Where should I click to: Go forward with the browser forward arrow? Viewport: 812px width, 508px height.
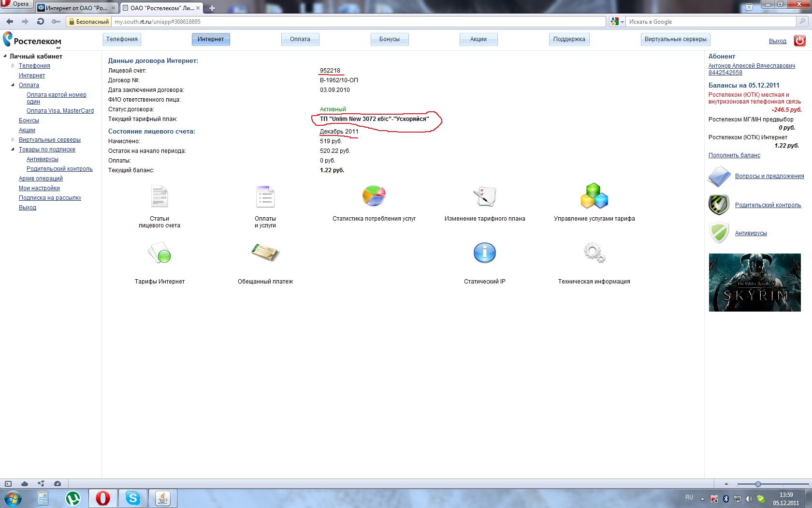pyautogui.click(x=25, y=21)
